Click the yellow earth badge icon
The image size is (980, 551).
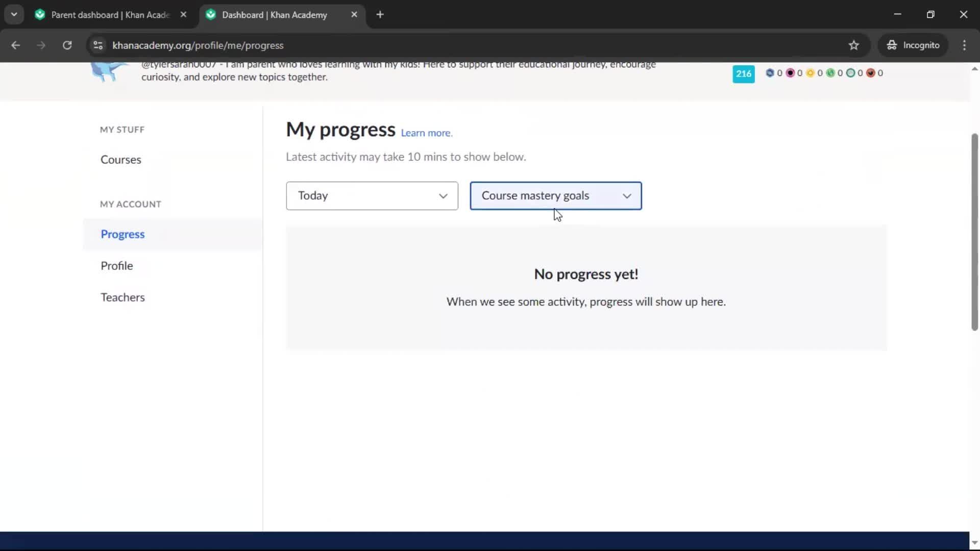(x=810, y=73)
